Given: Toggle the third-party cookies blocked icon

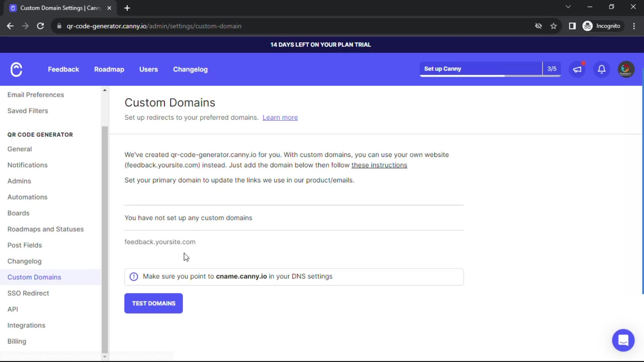Looking at the screenshot, I should pos(539,26).
